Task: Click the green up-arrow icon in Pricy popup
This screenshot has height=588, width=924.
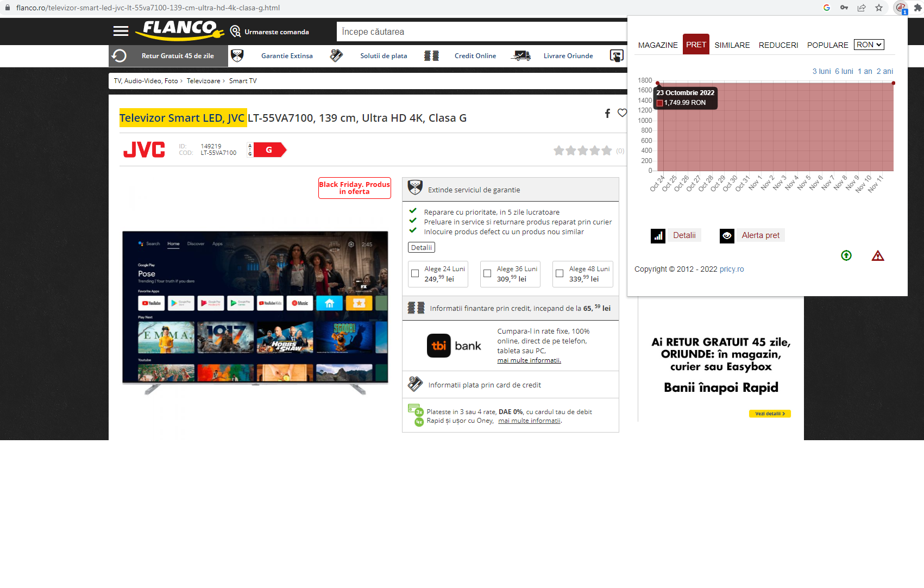Action: (x=846, y=255)
